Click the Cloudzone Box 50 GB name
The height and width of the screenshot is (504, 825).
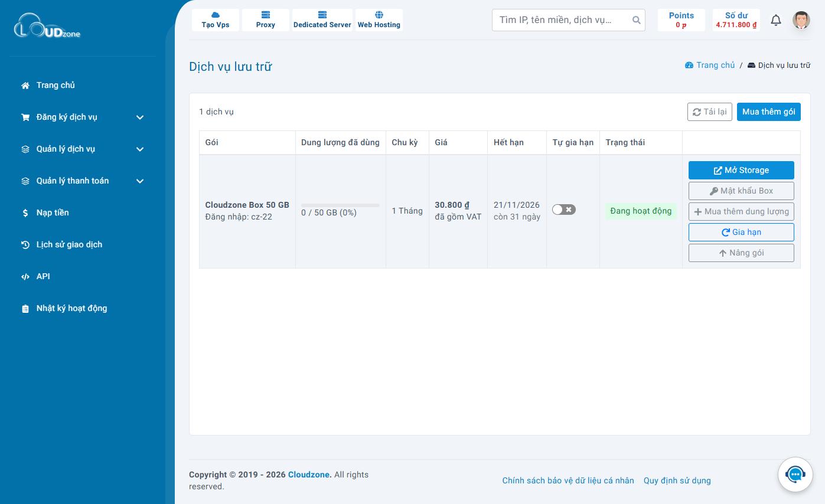click(247, 205)
